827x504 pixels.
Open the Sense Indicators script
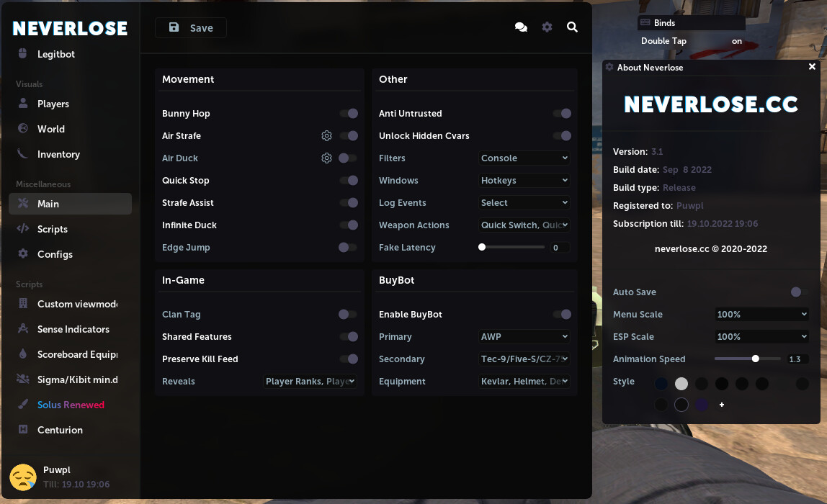(x=70, y=329)
